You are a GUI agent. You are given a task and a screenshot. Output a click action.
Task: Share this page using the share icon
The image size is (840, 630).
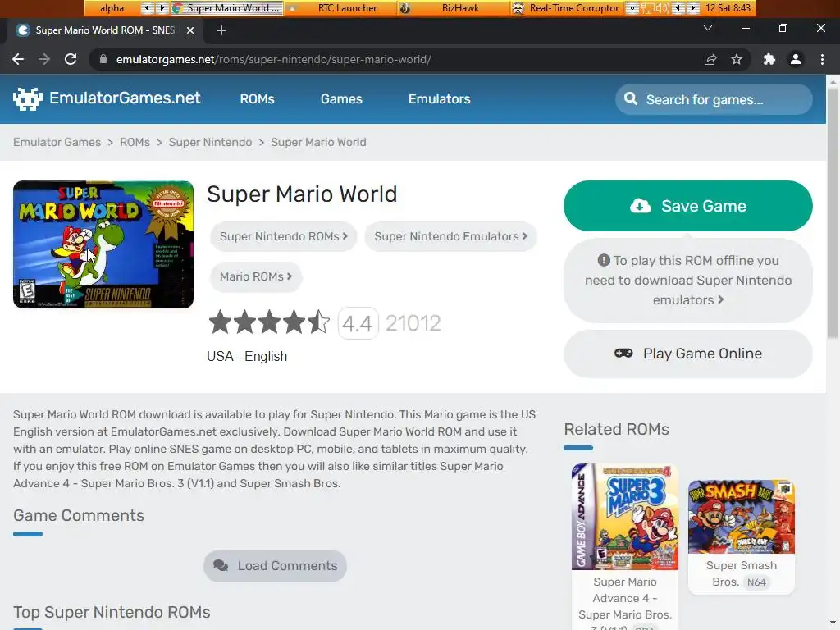(710, 59)
